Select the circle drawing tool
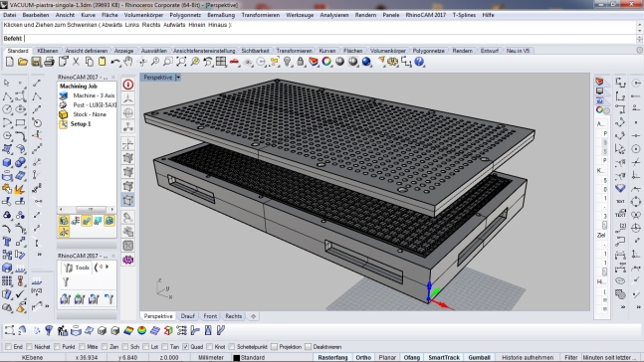Viewport: 644px width, 362px height. 7,109
